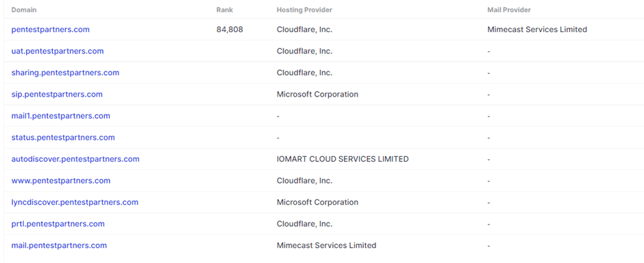644x263 pixels.
Task: Select the Mimecast Services Limited mail provider cell
Action: [x=537, y=29]
